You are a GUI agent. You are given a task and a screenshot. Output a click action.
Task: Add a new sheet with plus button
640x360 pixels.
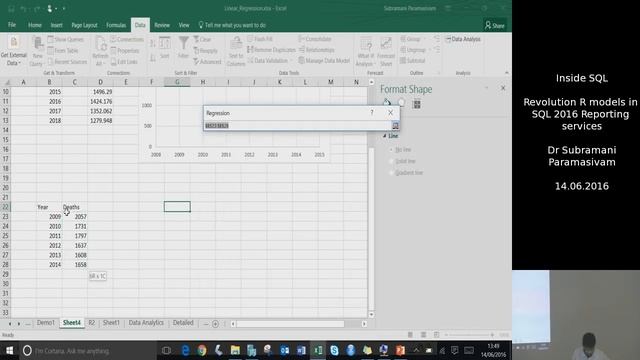point(216,324)
